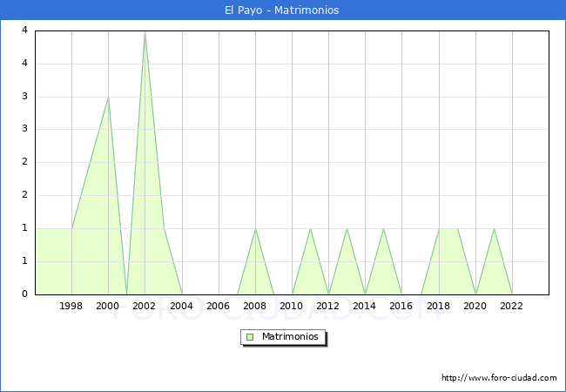Click the 2011 data peak

pos(311,229)
